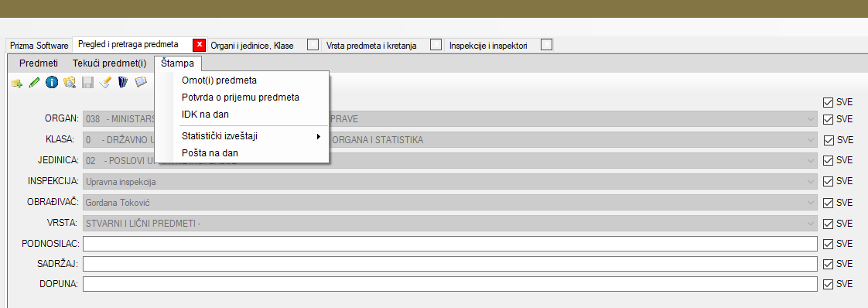The image size is (868, 308).
Task: Click the Štampa menu header
Action: (178, 63)
